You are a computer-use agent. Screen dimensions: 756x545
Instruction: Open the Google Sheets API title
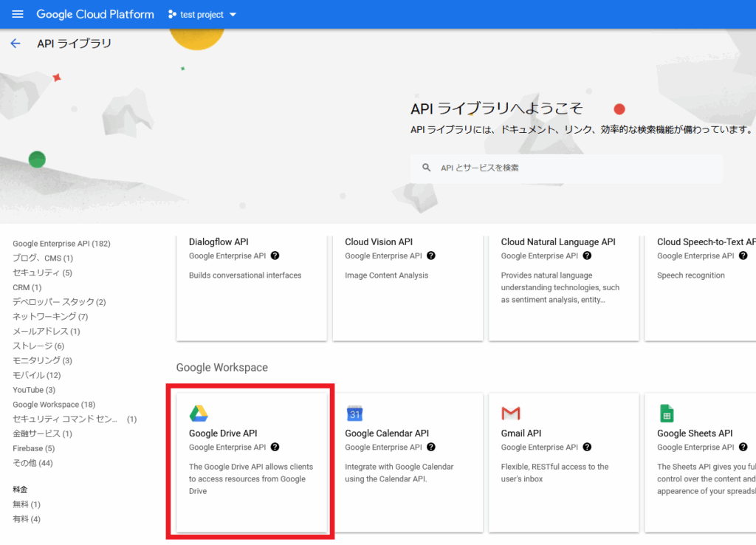click(694, 433)
